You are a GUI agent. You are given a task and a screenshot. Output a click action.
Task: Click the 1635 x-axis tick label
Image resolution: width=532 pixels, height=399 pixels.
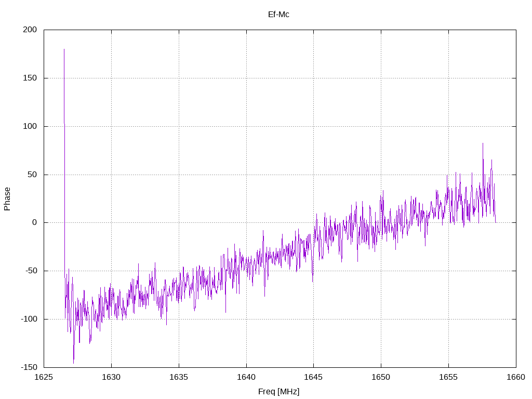point(179,377)
